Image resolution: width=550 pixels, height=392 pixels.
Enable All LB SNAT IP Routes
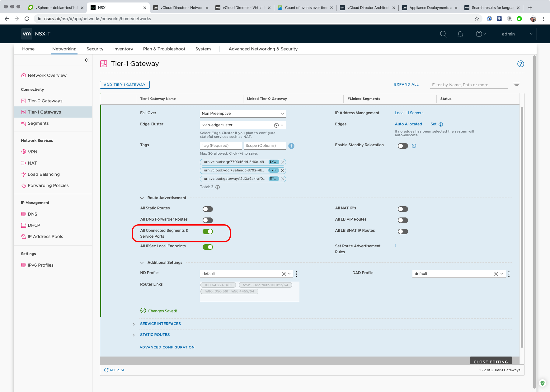coord(403,231)
